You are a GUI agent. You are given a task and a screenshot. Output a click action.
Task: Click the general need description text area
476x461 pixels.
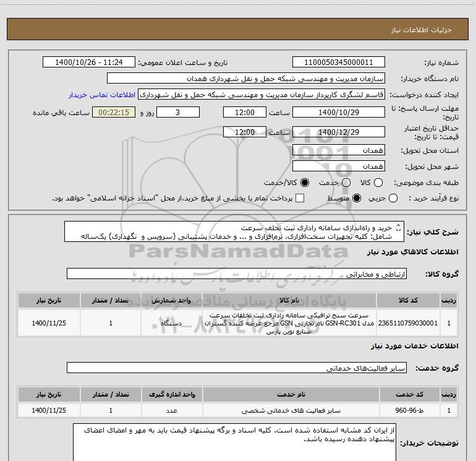tap(234, 231)
